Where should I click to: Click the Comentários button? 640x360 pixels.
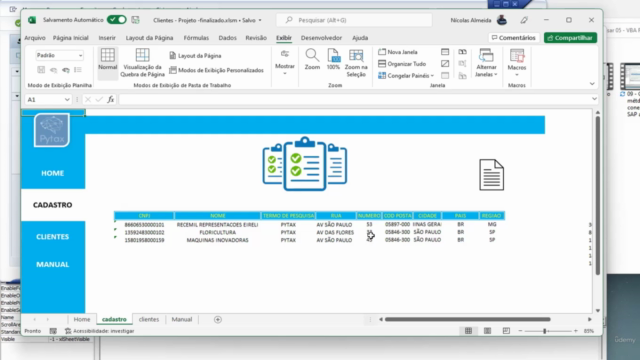[514, 38]
